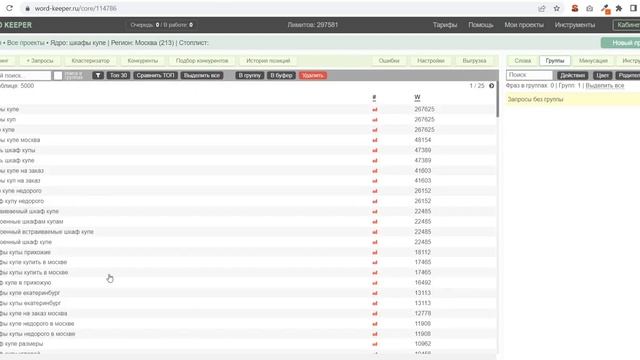Go to Мои проекты

(x=524, y=25)
